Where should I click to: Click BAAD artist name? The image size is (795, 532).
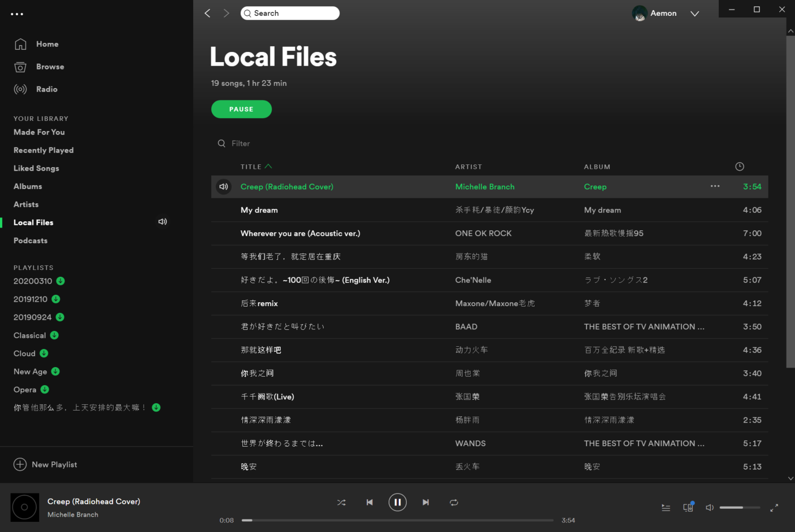pyautogui.click(x=466, y=326)
